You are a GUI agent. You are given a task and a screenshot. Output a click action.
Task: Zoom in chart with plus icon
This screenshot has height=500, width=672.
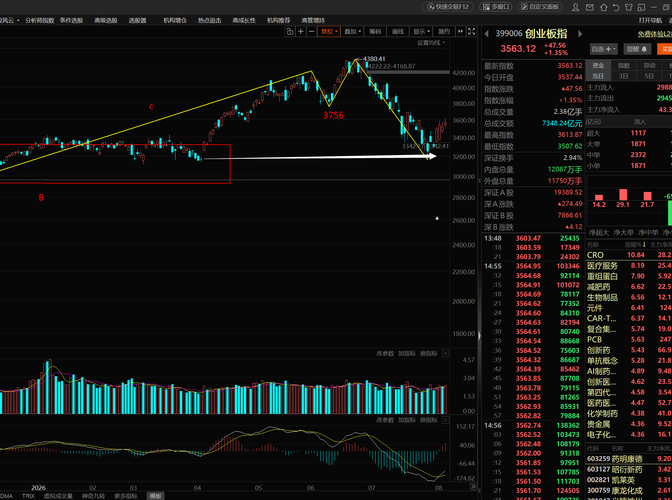[x=301, y=31]
